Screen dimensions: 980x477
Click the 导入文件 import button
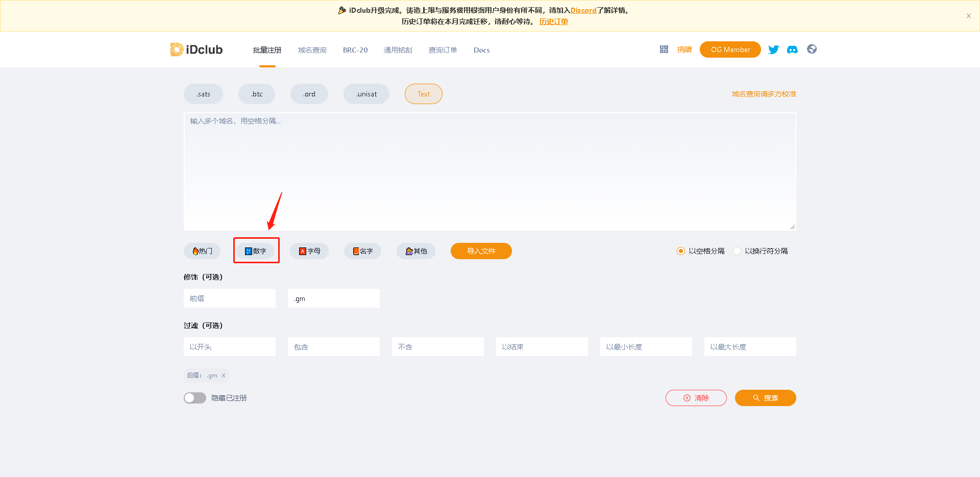tap(481, 251)
